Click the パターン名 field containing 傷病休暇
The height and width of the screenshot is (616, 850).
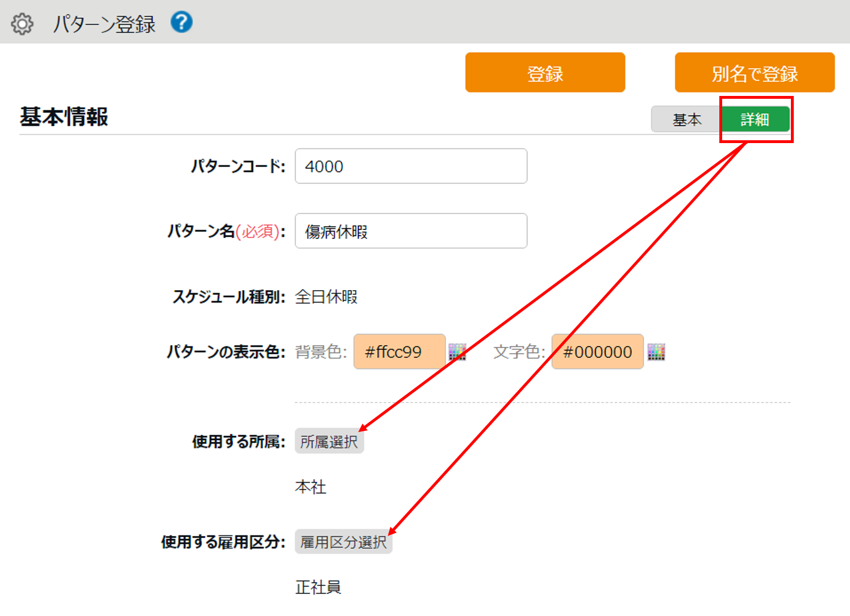(x=411, y=231)
